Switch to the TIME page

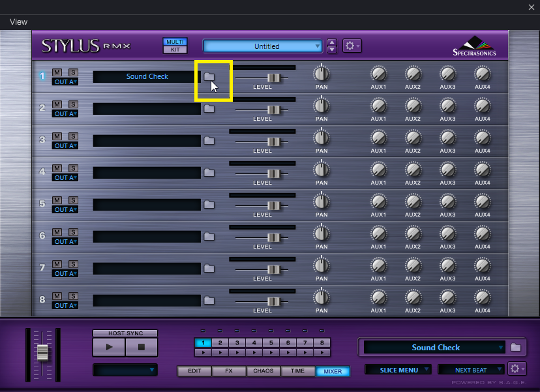pos(297,371)
